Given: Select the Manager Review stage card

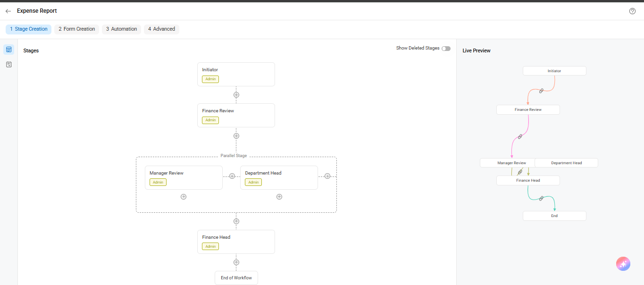Looking at the screenshot, I should (x=184, y=178).
